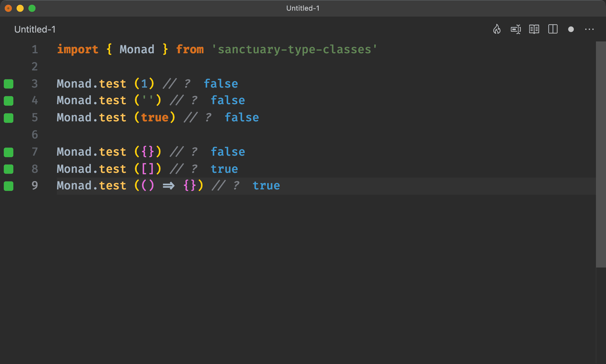Click the 'false' result on line 4
Image resolution: width=606 pixels, height=364 pixels.
click(228, 100)
